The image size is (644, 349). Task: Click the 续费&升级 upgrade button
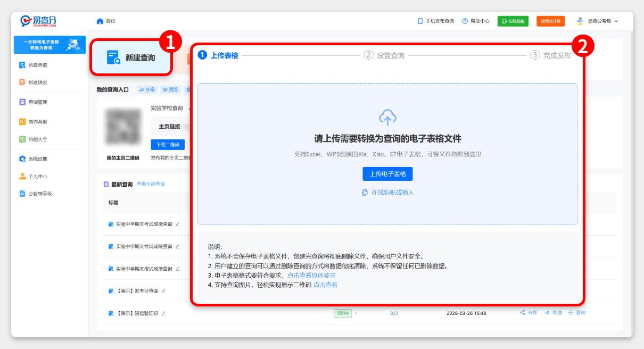tap(551, 20)
